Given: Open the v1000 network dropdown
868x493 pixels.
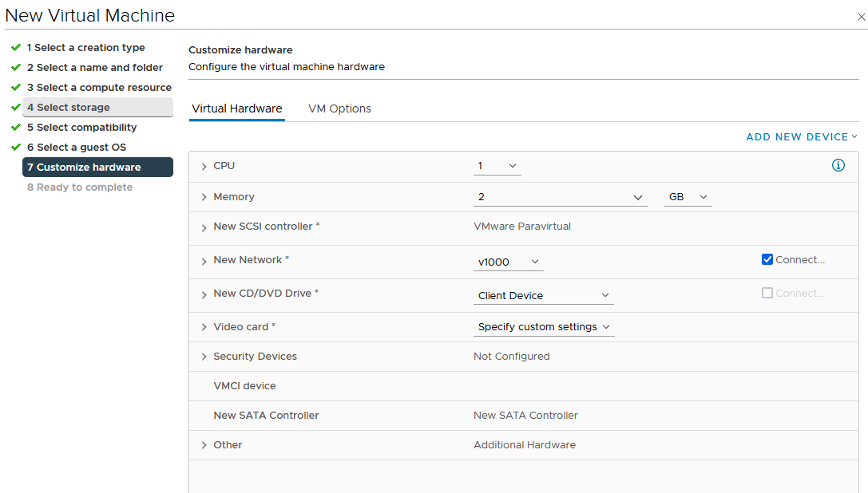Looking at the screenshot, I should (509, 262).
